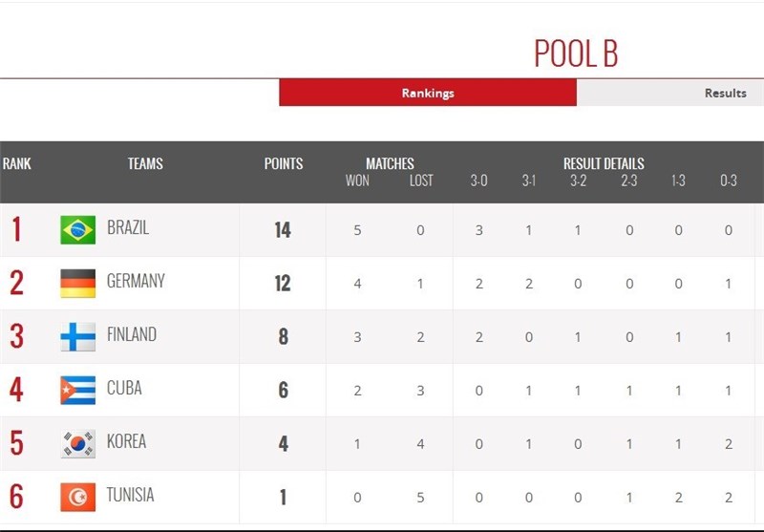Click the Finland flag icon

click(77, 336)
